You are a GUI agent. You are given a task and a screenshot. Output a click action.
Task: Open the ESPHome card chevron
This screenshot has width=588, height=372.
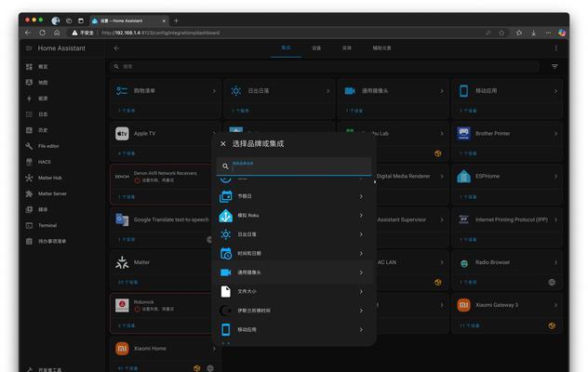coord(555,177)
